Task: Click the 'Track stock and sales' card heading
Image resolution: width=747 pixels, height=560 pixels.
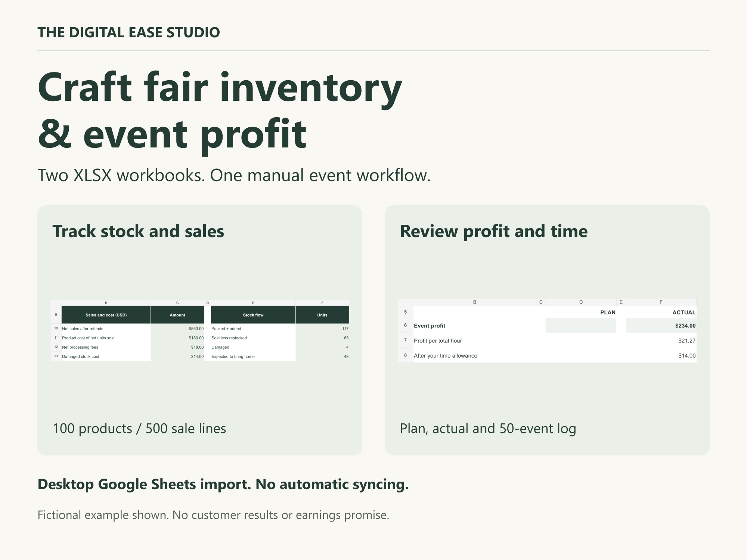Action: (138, 231)
